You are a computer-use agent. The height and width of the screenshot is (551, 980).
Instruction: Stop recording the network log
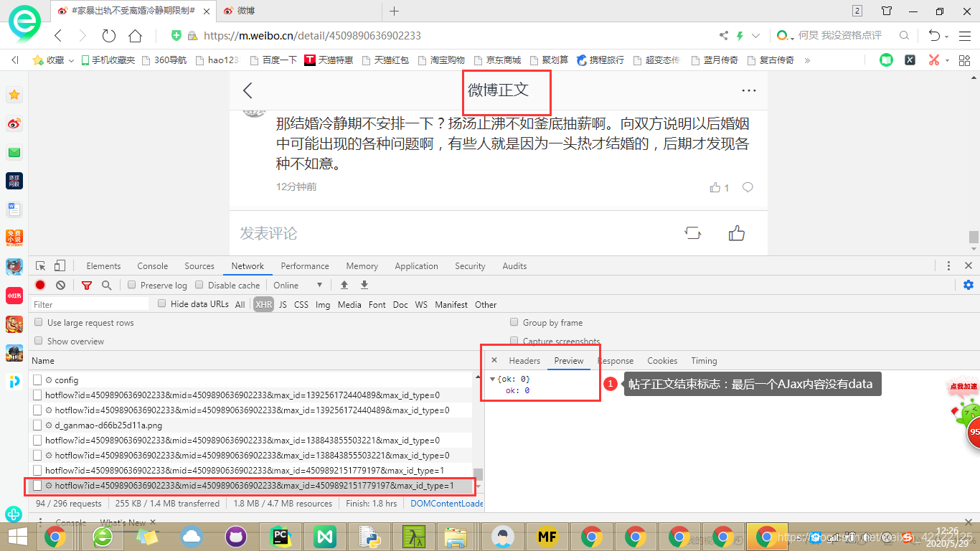(39, 285)
